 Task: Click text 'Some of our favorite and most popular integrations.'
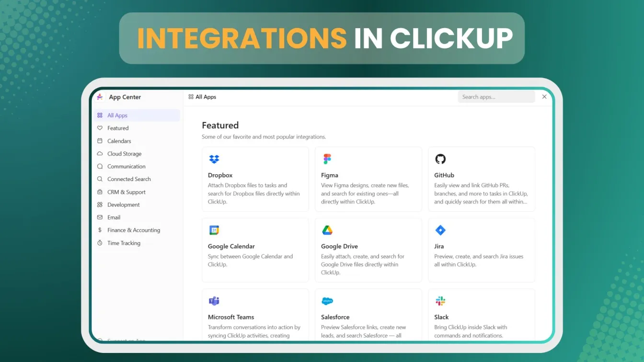pyautogui.click(x=264, y=137)
